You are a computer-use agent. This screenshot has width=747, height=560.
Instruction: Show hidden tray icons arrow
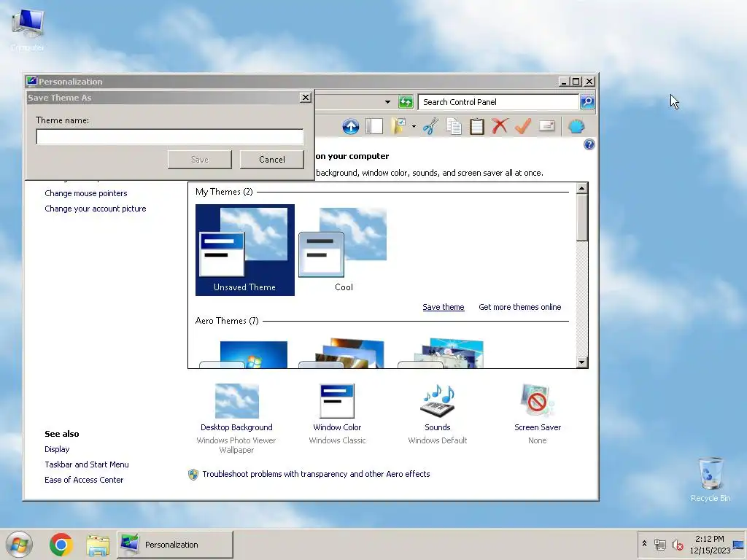pyautogui.click(x=645, y=543)
